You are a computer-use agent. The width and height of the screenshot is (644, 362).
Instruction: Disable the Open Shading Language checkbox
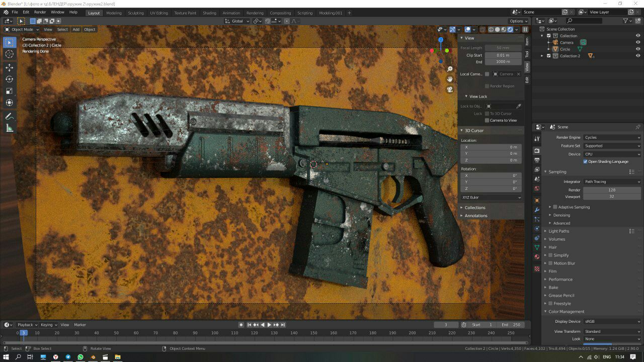click(585, 161)
